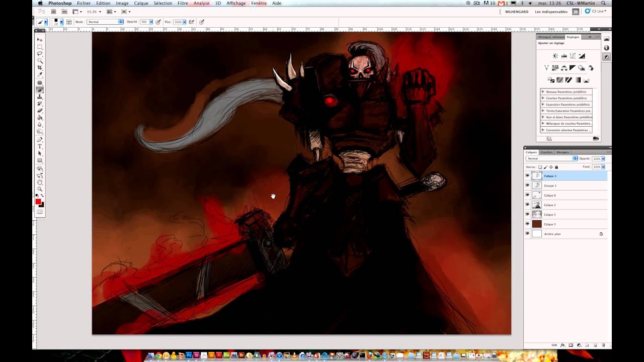The image size is (644, 362).
Task: Select the Pen tool
Action: (40, 139)
